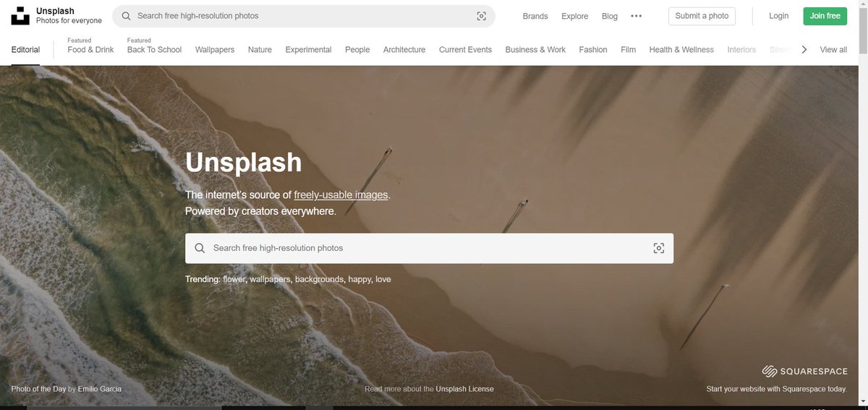Open the Business & Work category
The height and width of the screenshot is (410, 868).
tap(535, 50)
